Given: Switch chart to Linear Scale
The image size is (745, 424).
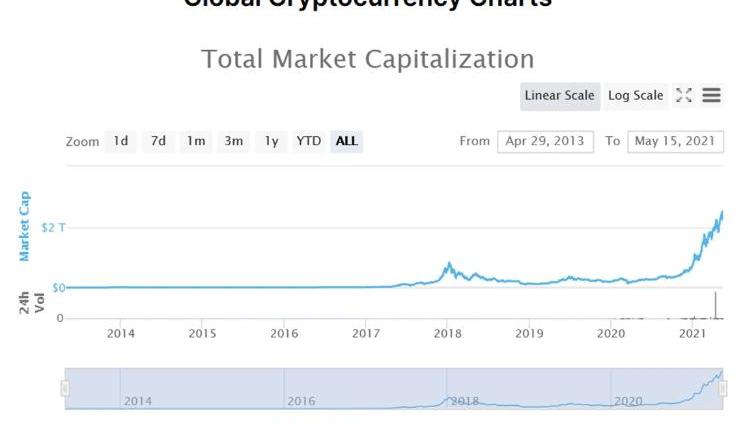Looking at the screenshot, I should point(560,96).
